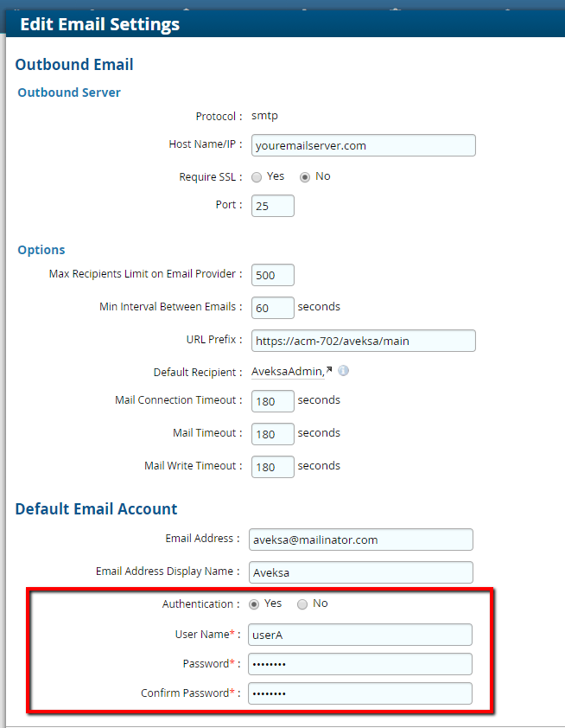Click the Mail Timeout seconds field
Viewport: 565px width, 728px height.
(272, 434)
